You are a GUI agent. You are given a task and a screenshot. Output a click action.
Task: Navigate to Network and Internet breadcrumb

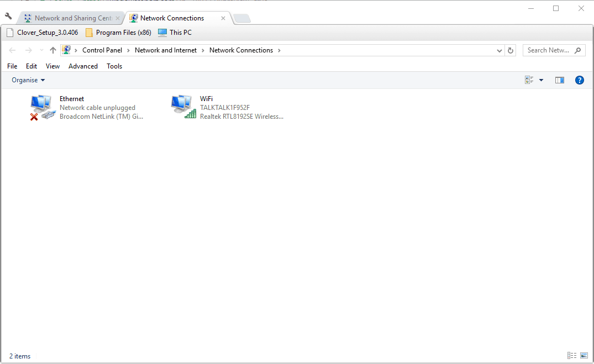166,50
